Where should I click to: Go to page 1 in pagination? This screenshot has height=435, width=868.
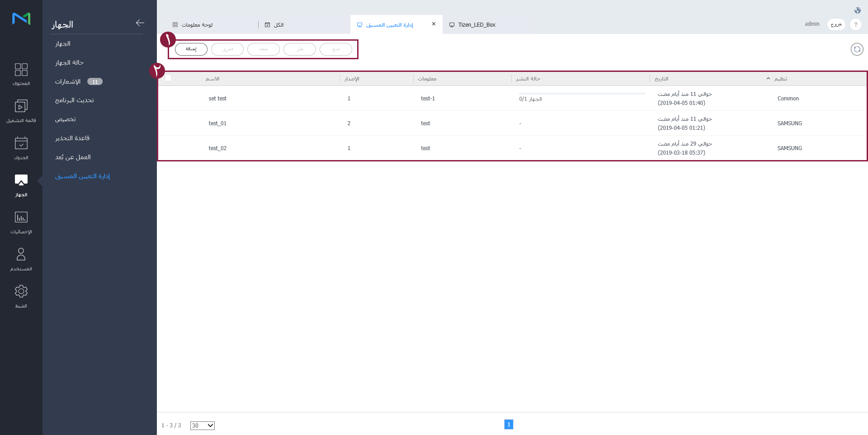pos(509,424)
